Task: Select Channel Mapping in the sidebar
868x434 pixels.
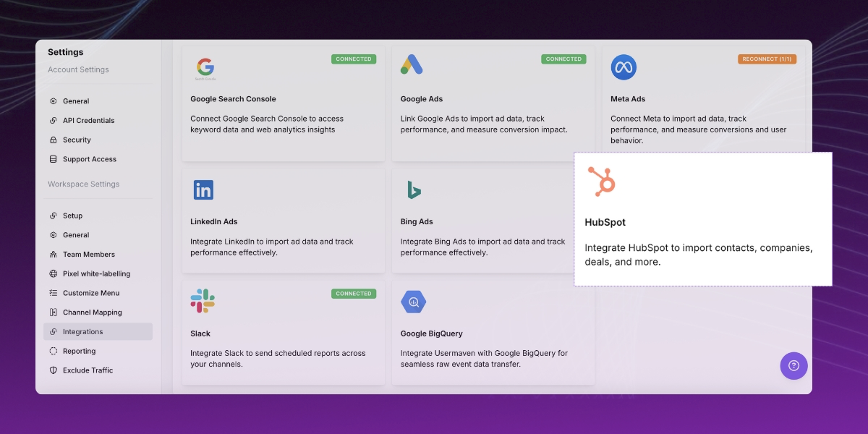Action: pyautogui.click(x=92, y=312)
